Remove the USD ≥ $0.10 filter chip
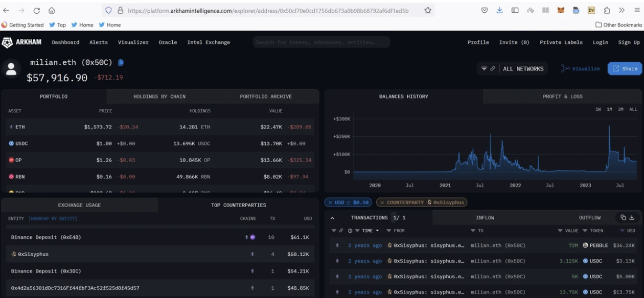 (x=330, y=203)
